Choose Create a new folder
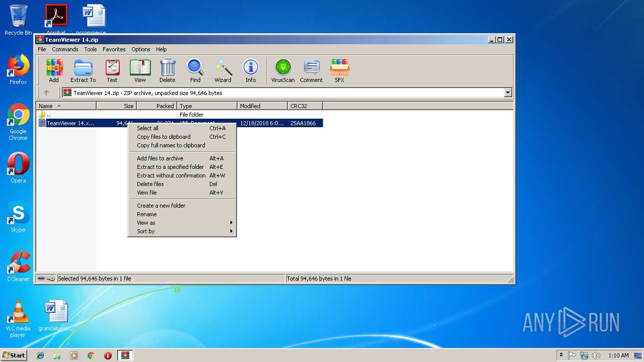 pos(182,206)
